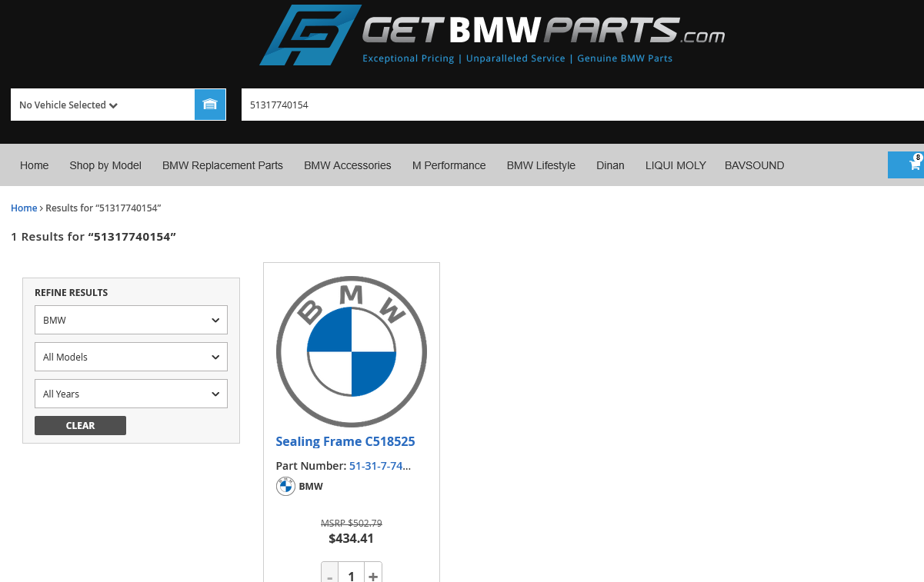Select BMW Replacement Parts menu
This screenshot has height=582, width=924.
[222, 165]
